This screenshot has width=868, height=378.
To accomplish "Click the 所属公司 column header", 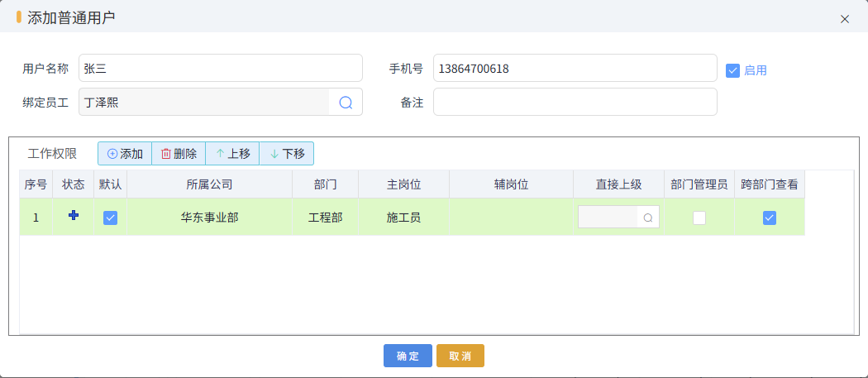I will pyautogui.click(x=209, y=184).
